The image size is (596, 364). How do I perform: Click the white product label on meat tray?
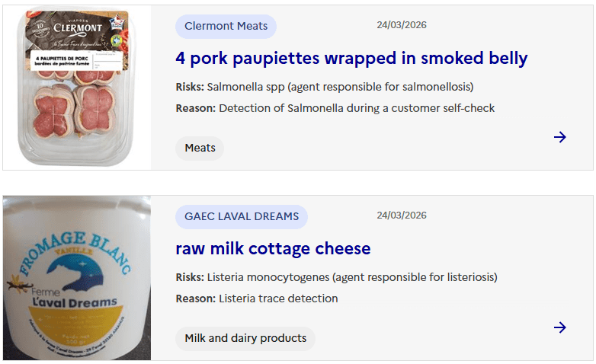coord(74,60)
